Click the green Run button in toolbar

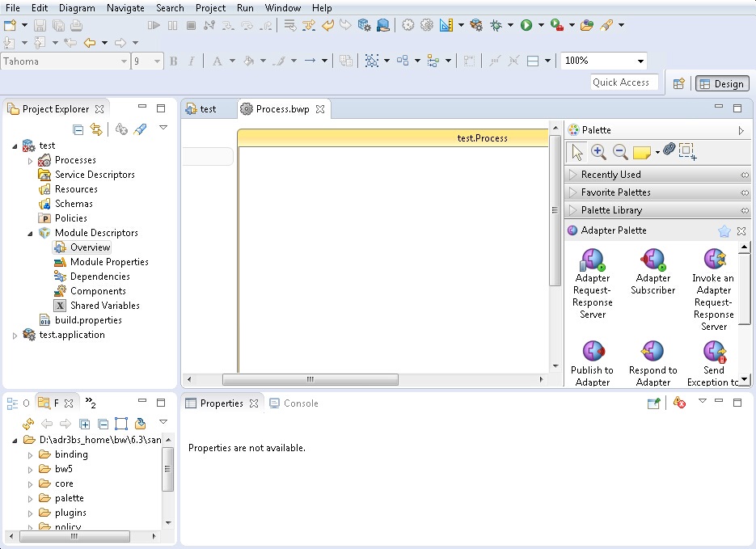pyautogui.click(x=526, y=26)
